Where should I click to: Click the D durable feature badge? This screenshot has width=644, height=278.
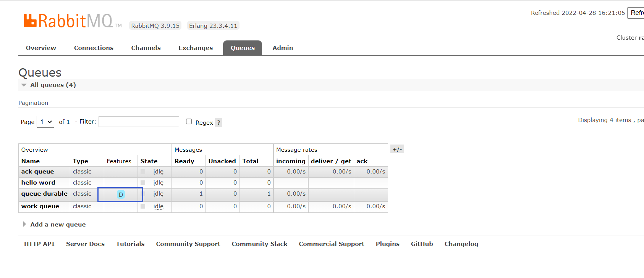[121, 194]
